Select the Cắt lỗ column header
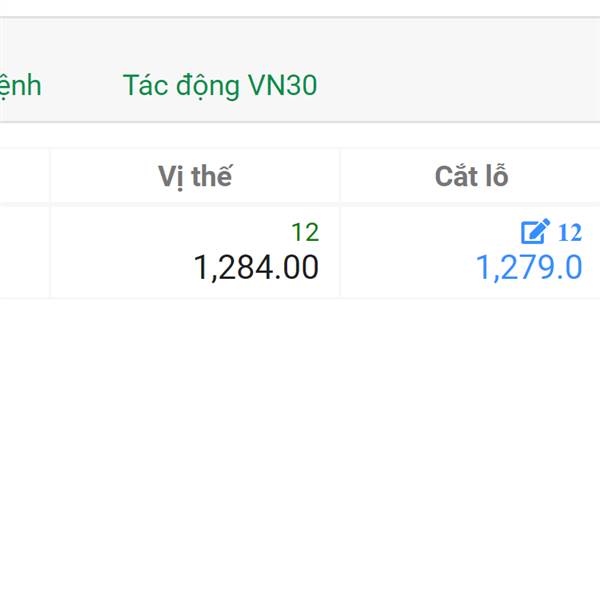Viewport: 600px width, 600px height. 471,176
